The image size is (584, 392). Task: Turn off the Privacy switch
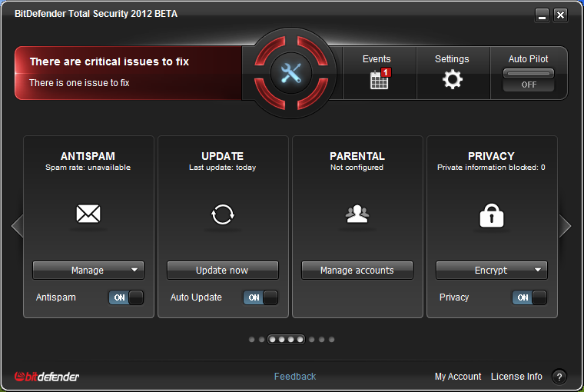tap(529, 297)
